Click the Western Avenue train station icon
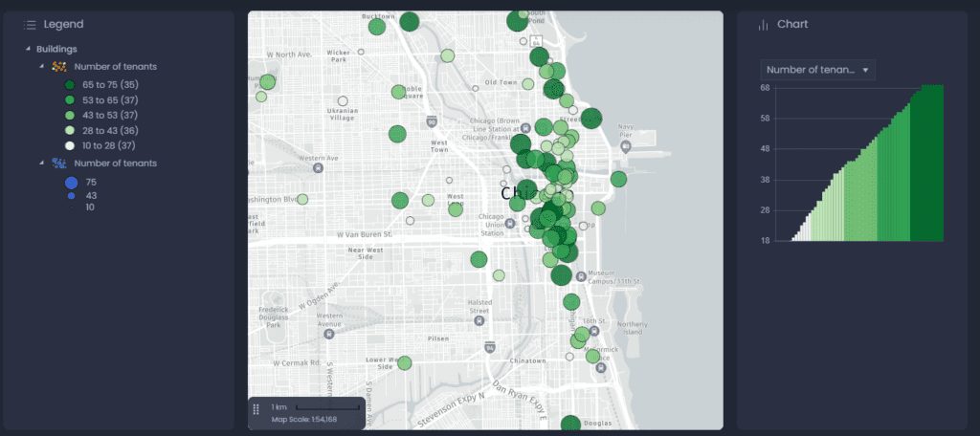This screenshot has height=436, width=980. coord(329,335)
